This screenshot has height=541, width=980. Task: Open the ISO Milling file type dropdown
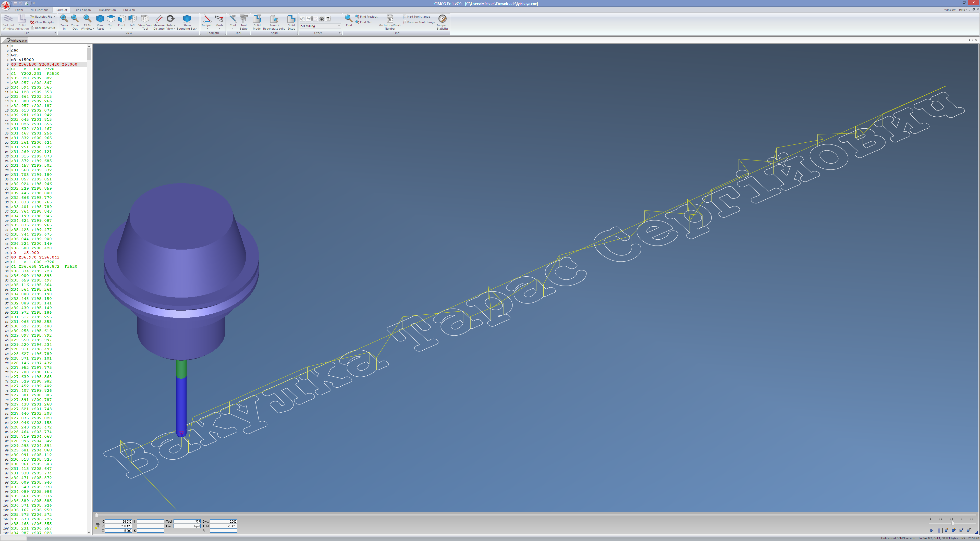(x=339, y=26)
